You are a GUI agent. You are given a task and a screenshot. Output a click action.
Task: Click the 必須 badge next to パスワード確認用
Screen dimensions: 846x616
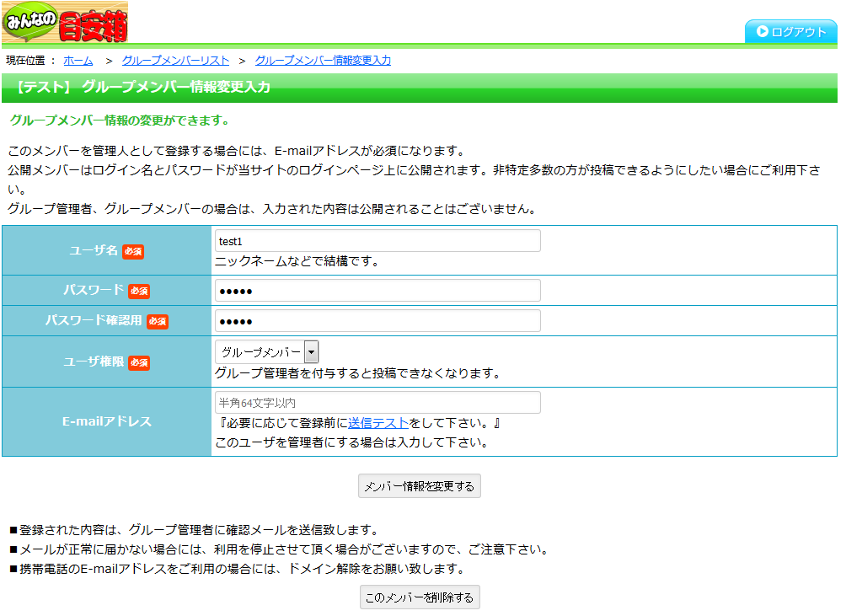[x=157, y=321]
